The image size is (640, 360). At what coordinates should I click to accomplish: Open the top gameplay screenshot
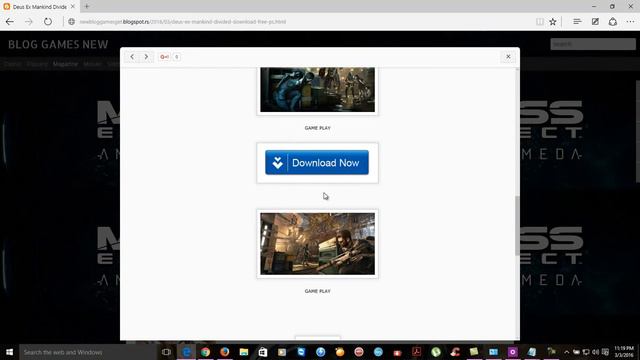tap(317, 89)
